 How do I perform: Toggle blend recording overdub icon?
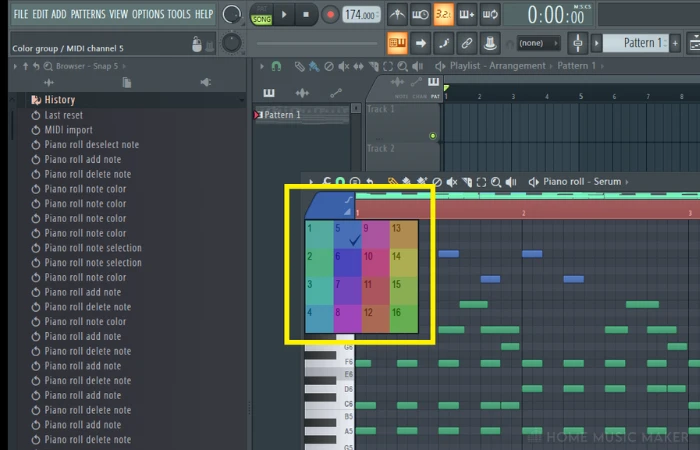tap(467, 15)
